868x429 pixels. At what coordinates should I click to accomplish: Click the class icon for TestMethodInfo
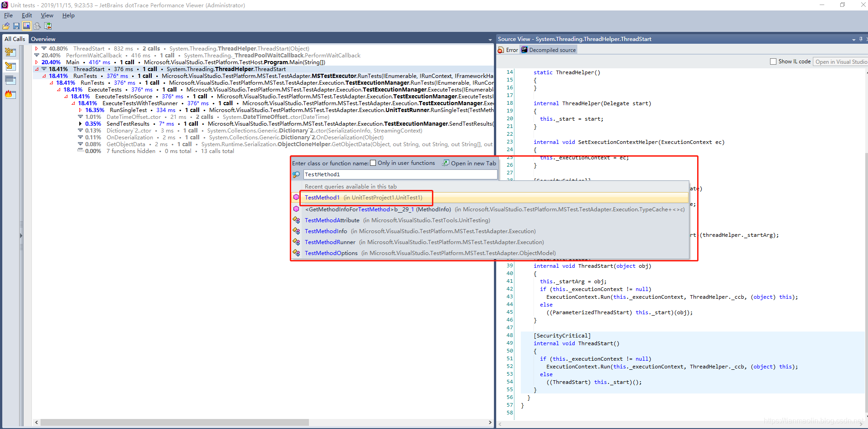(x=296, y=231)
